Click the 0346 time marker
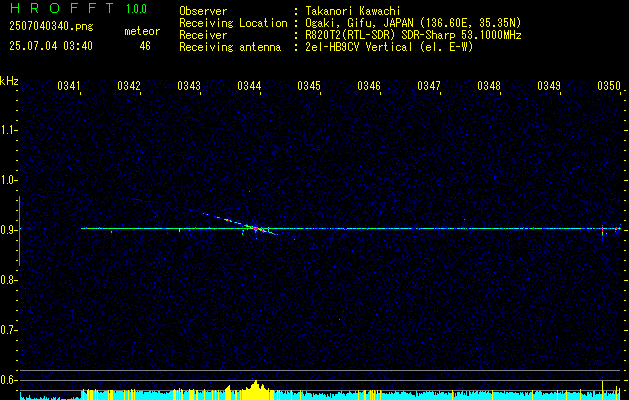Image resolution: width=629 pixels, height=400 pixels. coord(369,86)
